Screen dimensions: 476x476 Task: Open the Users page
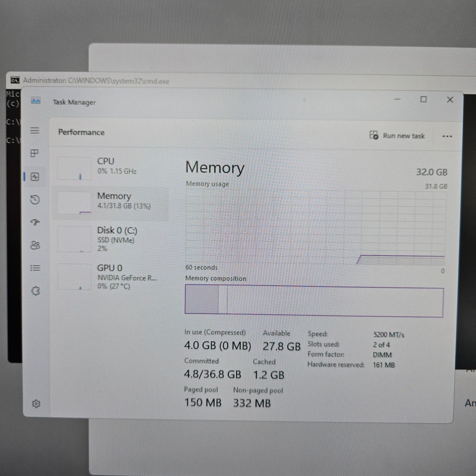35,245
